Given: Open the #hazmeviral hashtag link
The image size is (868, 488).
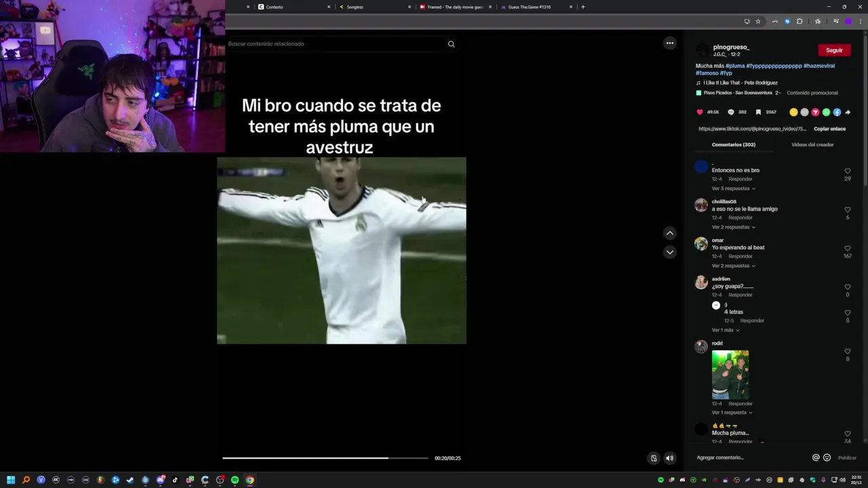Looking at the screenshot, I should point(819,66).
